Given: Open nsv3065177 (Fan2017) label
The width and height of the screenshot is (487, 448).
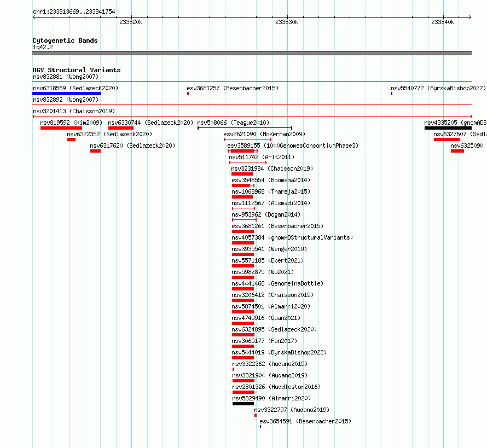Looking at the screenshot, I should 264,341.
